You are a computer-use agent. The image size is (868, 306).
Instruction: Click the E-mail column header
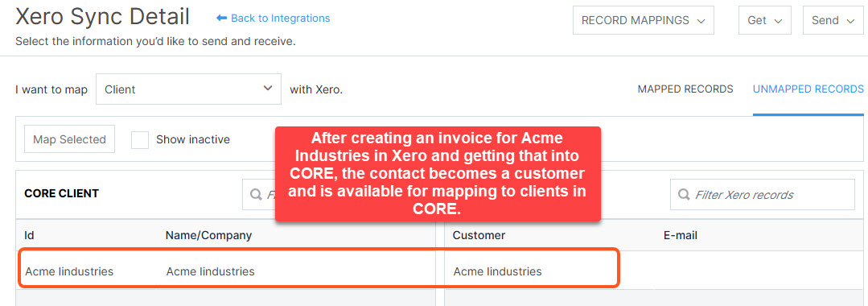tap(681, 236)
